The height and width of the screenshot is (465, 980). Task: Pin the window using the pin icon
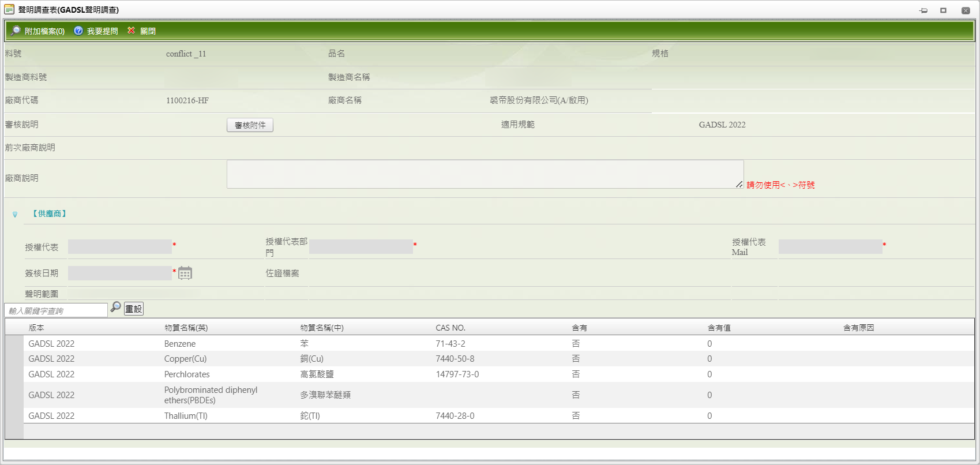(x=923, y=10)
